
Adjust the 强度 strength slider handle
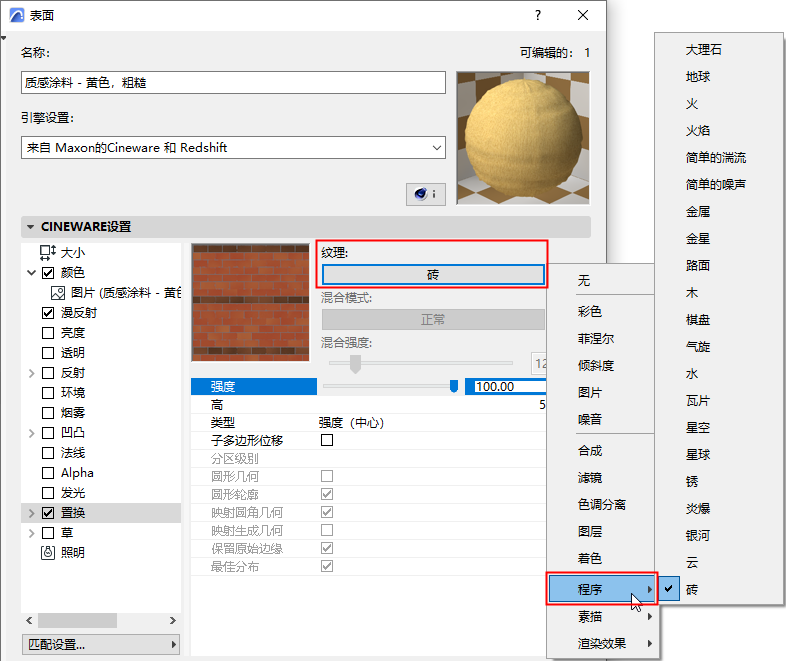[454, 386]
